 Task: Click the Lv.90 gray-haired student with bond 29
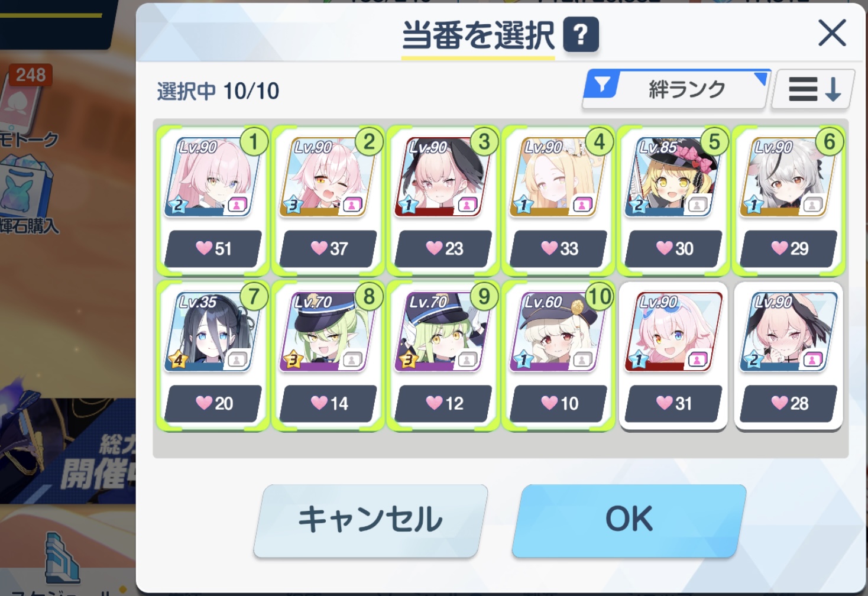(x=788, y=200)
